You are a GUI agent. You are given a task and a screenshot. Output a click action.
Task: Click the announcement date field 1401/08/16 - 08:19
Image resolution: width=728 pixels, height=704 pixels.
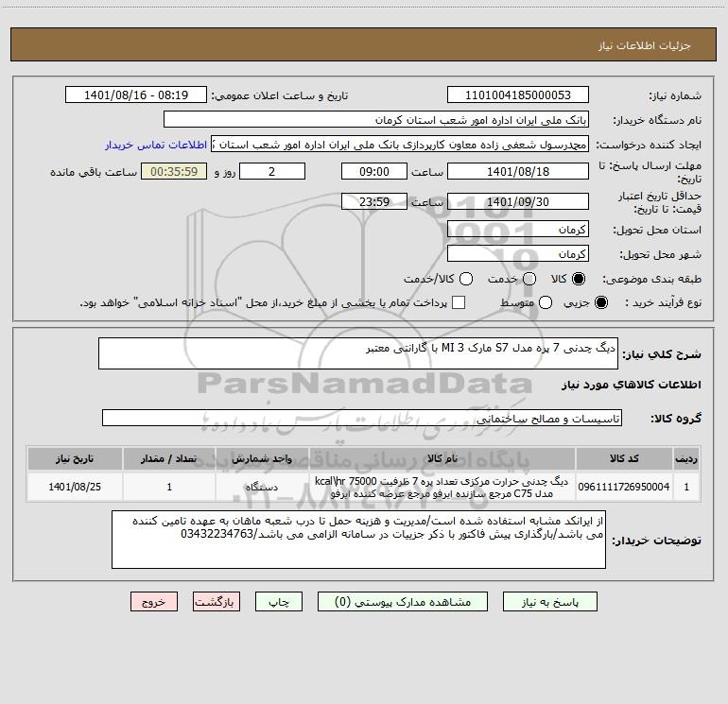(x=136, y=95)
